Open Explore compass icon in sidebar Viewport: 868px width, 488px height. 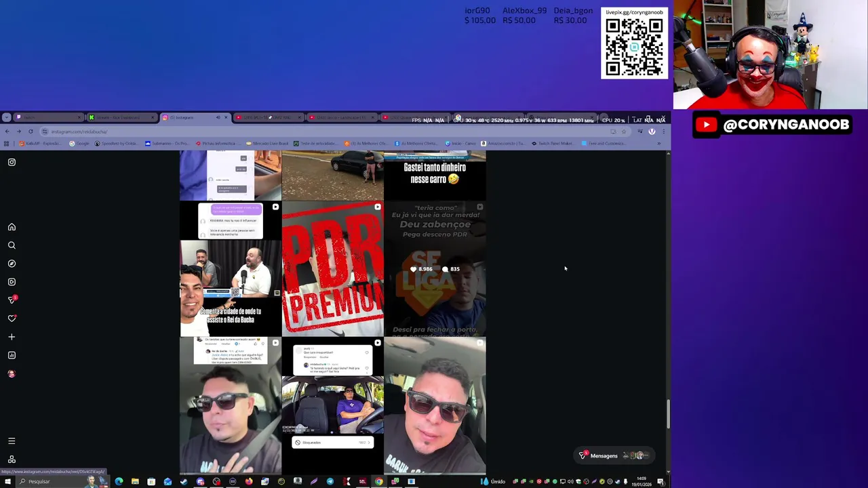click(12, 264)
